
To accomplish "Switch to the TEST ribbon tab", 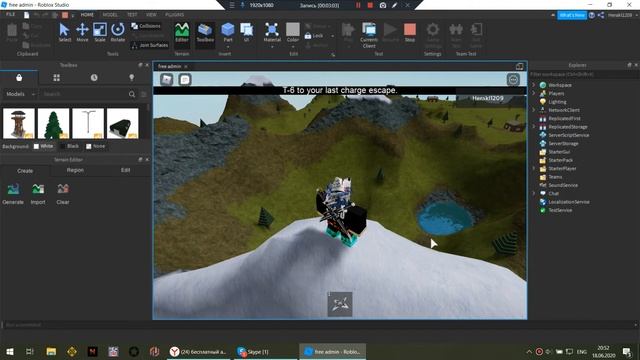I will coord(132,15).
